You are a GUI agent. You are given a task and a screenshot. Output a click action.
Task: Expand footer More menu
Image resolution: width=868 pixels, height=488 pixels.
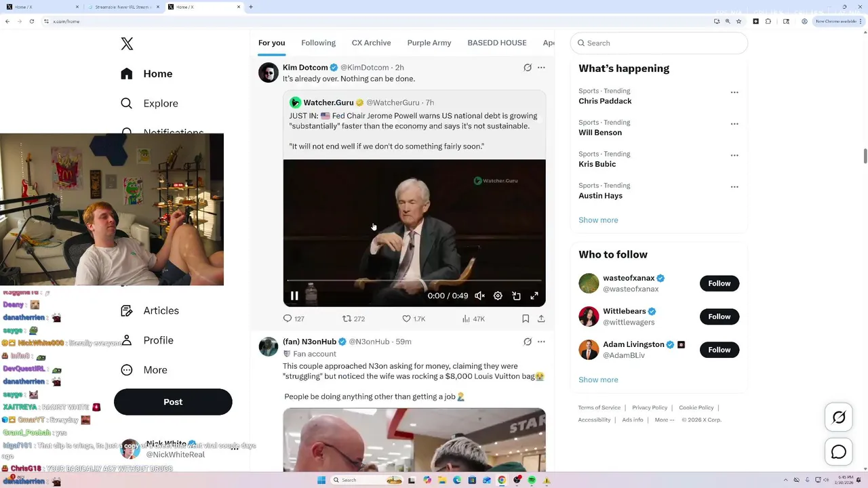[x=665, y=420]
